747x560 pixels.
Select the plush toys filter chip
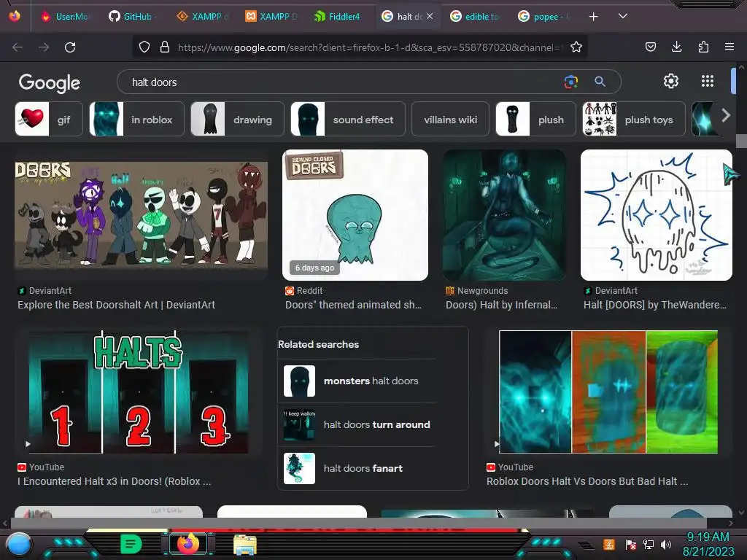click(634, 119)
